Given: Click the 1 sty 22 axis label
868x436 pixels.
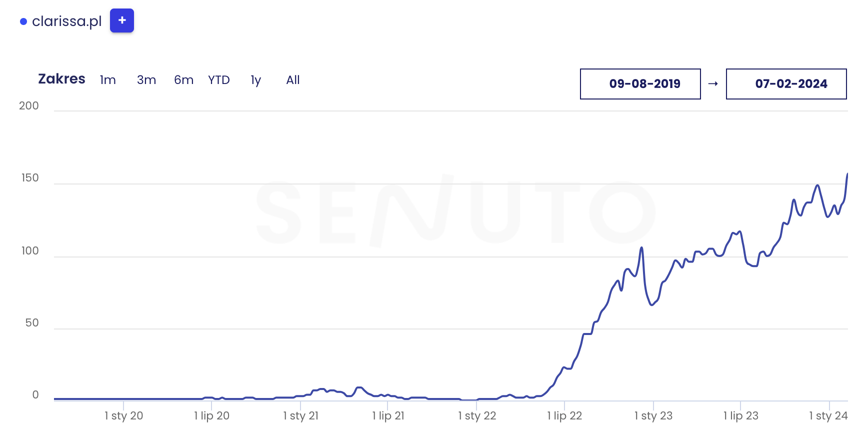Looking at the screenshot, I should pos(477,415).
